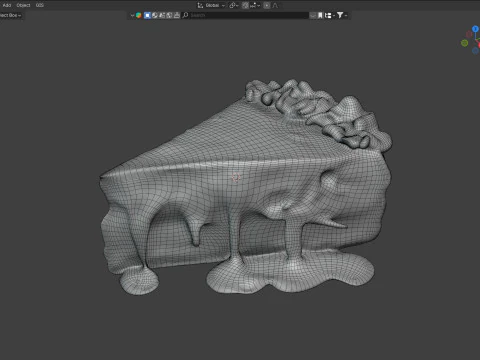Viewport: 480px width, 360px height.
Task: Open the snapping options dropdown
Action: [256, 5]
